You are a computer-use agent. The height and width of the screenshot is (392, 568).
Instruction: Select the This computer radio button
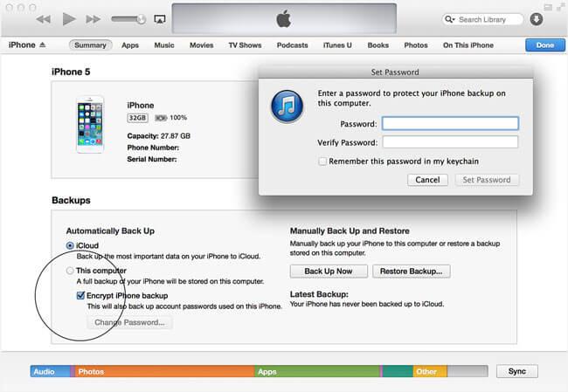[x=70, y=271]
